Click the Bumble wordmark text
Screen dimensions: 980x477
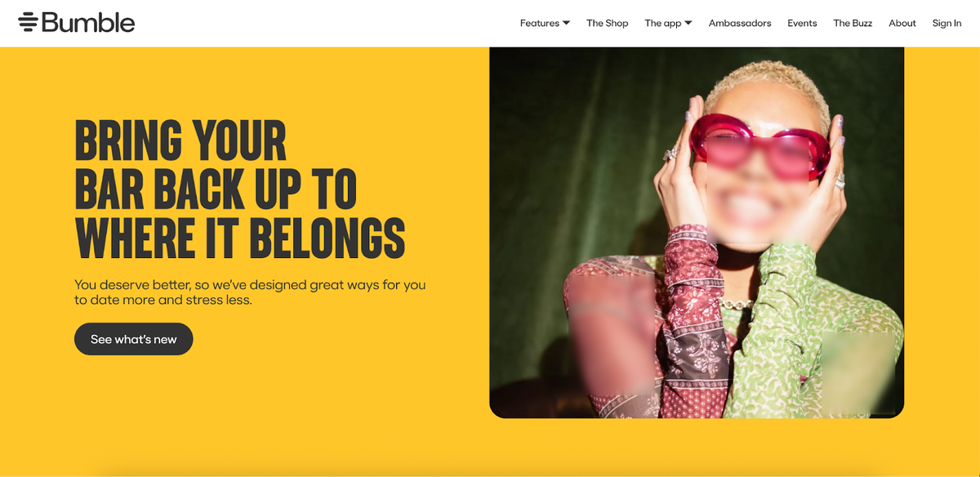[88, 23]
